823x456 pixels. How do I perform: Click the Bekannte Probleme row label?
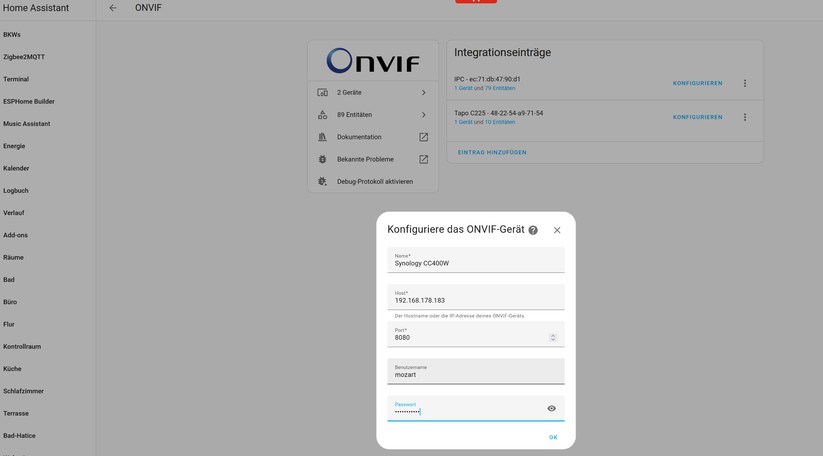[365, 159]
